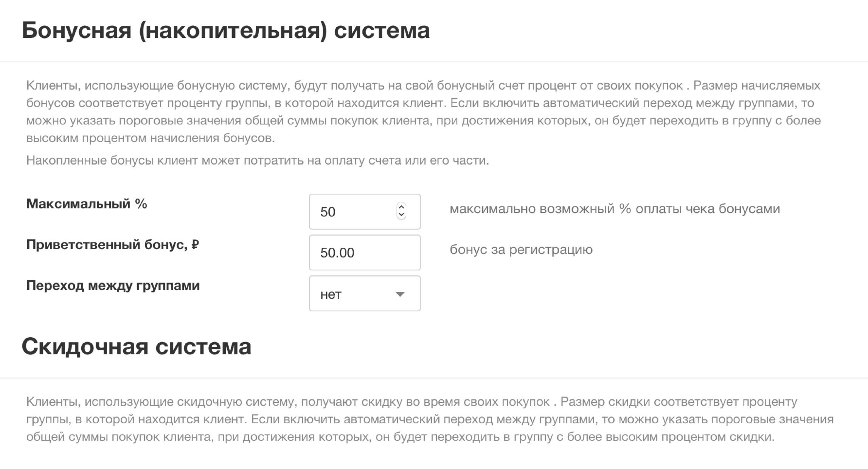Click hint "максимально возможный % оплаты чека бонусами"

coord(615,209)
